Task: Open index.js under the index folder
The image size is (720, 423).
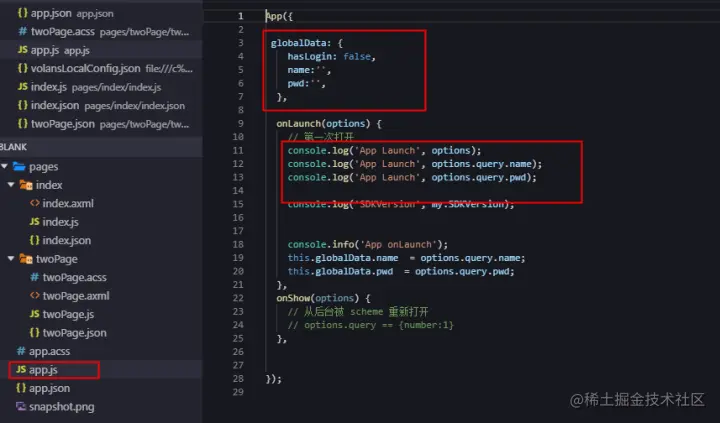Action: click(61, 222)
